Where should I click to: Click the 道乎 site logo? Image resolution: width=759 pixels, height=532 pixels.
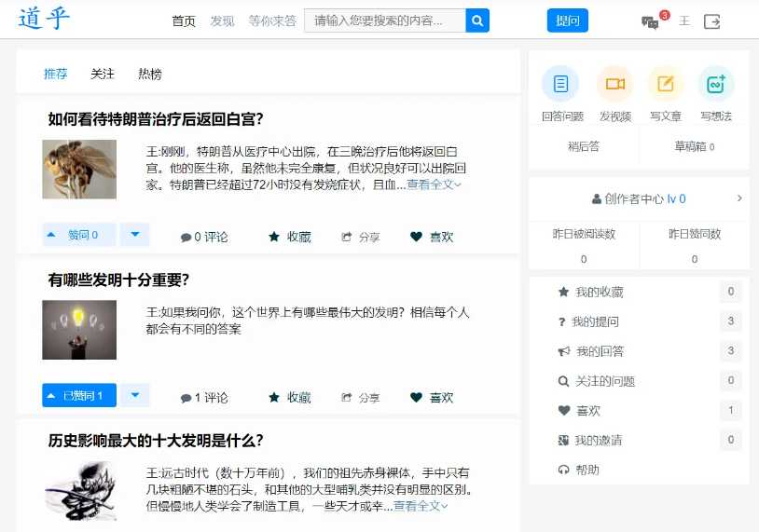point(44,20)
